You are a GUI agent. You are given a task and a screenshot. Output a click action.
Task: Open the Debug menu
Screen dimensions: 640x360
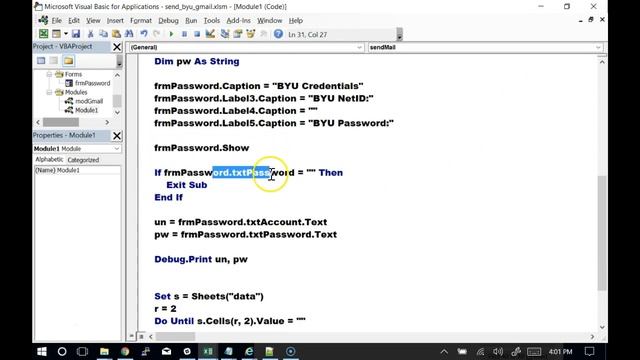(168, 20)
